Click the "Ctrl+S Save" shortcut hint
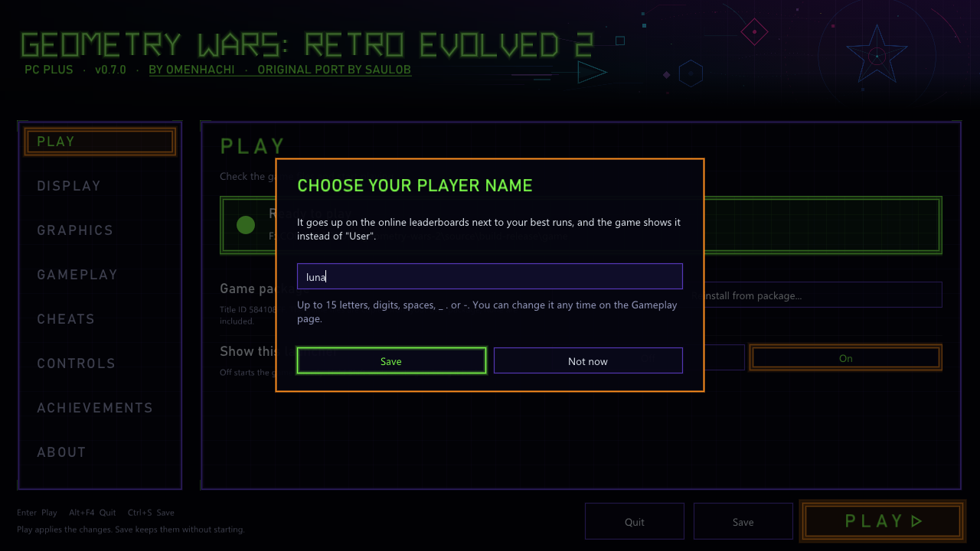The image size is (980, 551). [151, 513]
